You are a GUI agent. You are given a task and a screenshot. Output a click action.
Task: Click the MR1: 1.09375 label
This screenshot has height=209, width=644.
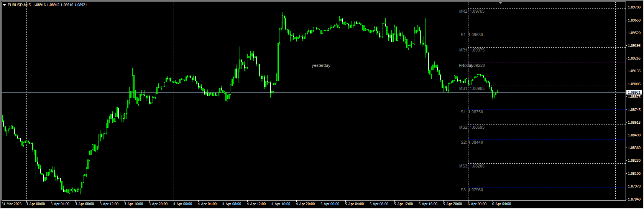(472, 50)
